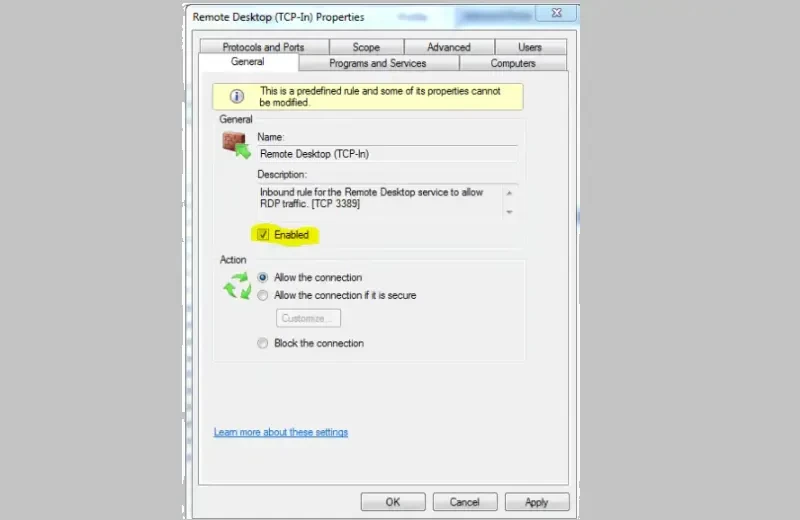Screen dimensions: 800x520
Task: Close the Properties dialog with X
Action: tap(556, 13)
